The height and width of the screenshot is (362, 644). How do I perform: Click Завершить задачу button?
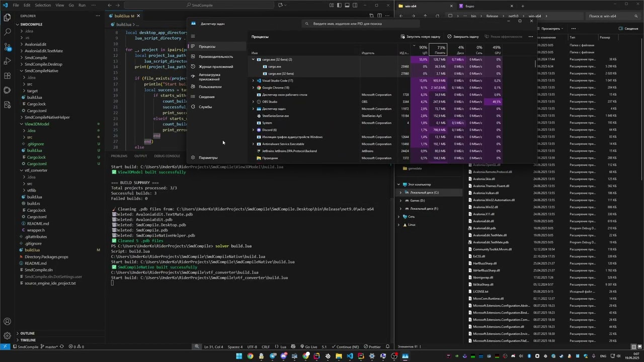tap(463, 37)
